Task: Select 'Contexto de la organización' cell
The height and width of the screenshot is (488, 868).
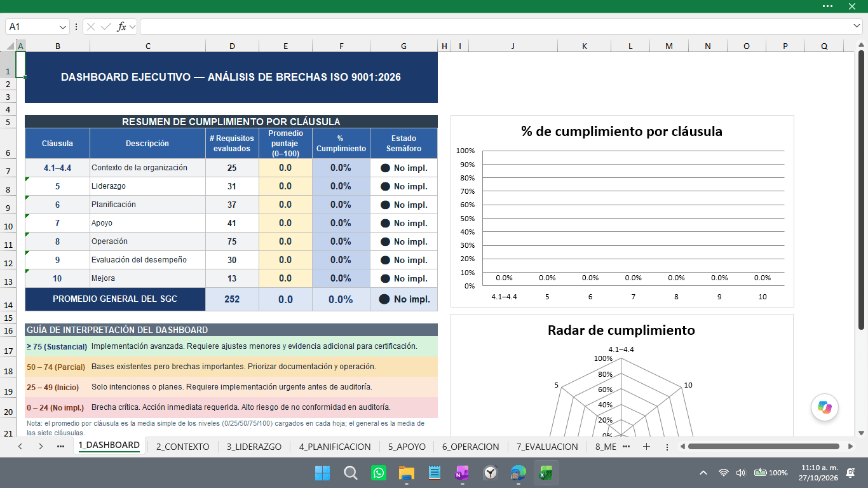Action: click(x=147, y=168)
